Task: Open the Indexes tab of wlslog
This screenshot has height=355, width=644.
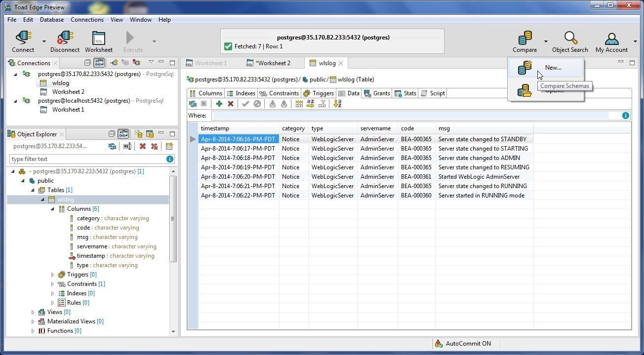Action: (241, 93)
